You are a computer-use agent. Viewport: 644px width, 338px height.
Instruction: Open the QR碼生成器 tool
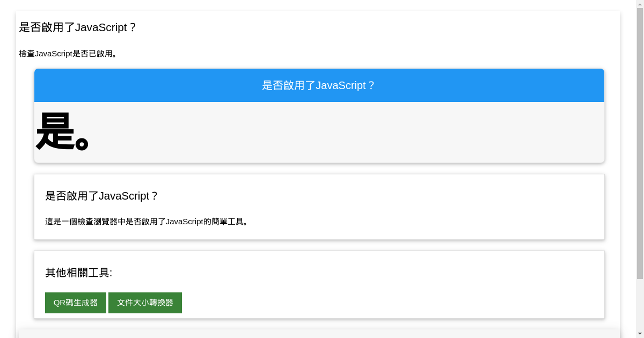pyautogui.click(x=75, y=303)
